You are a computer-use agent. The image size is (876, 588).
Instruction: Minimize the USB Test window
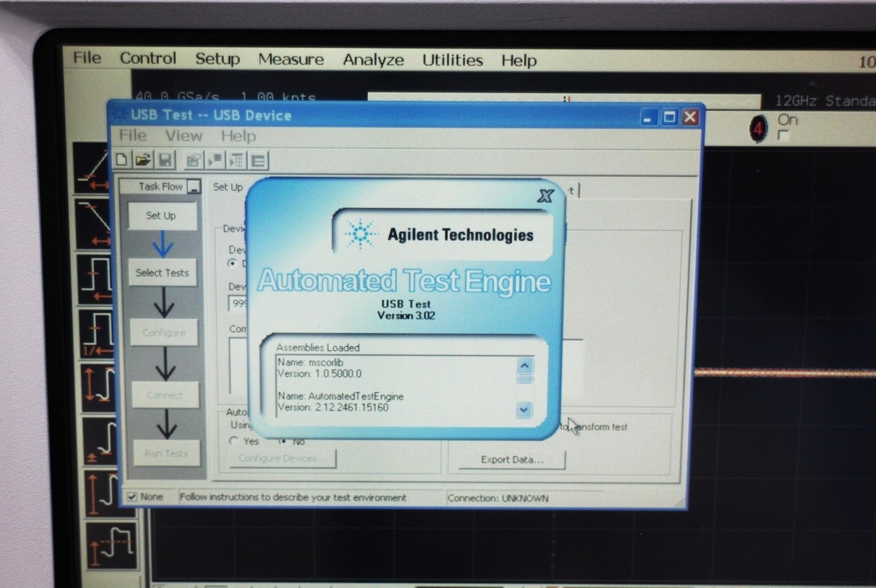click(x=648, y=117)
